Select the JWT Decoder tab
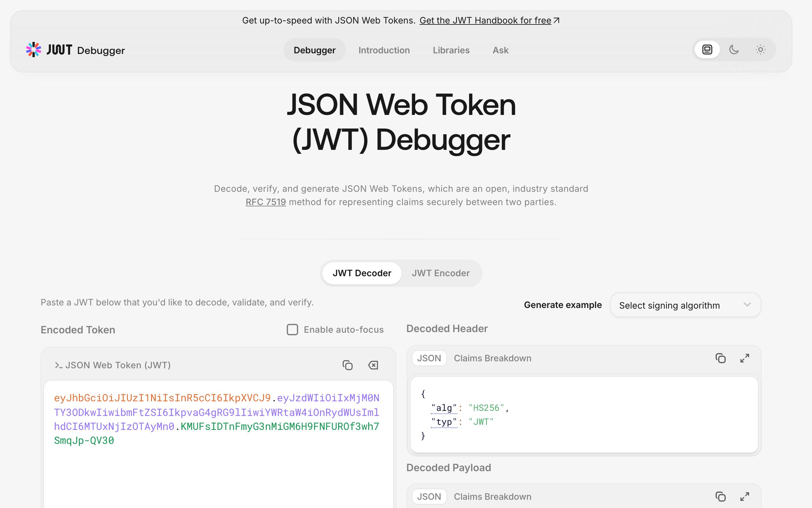This screenshot has height=508, width=812. 362,273
